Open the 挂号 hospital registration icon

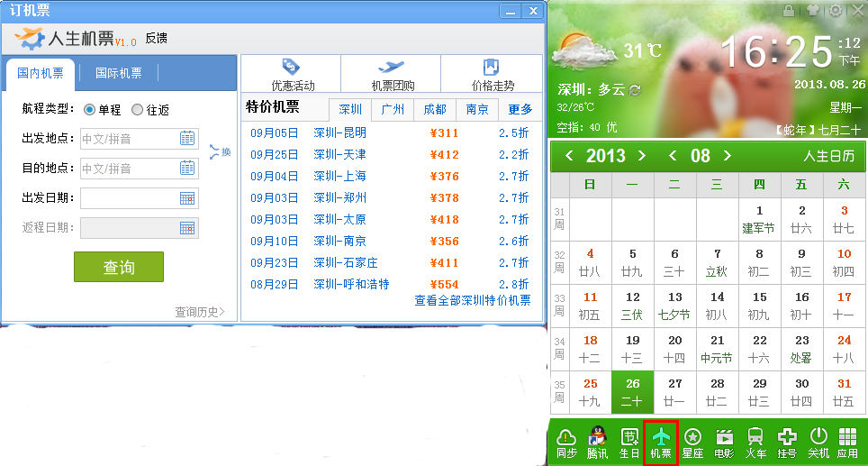[x=787, y=443]
